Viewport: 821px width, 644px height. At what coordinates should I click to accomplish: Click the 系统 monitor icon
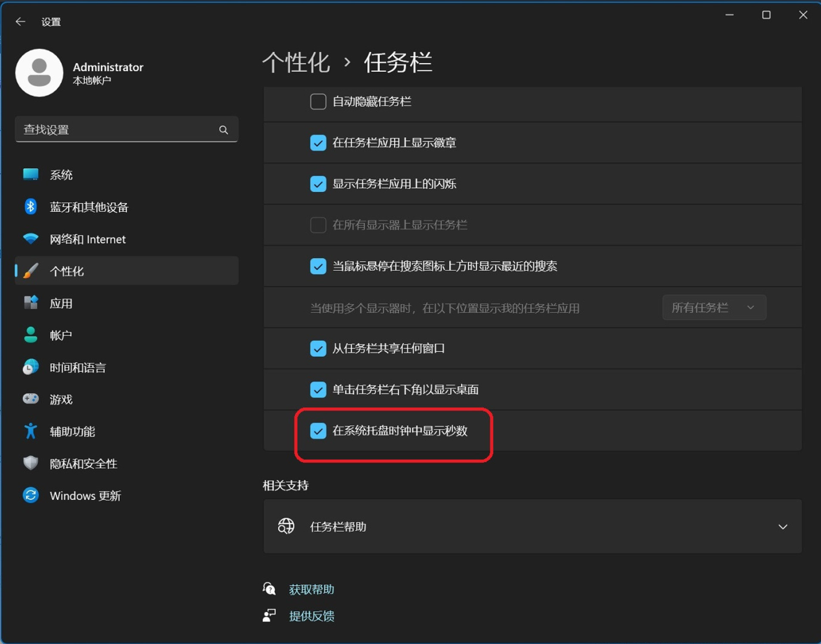point(31,174)
